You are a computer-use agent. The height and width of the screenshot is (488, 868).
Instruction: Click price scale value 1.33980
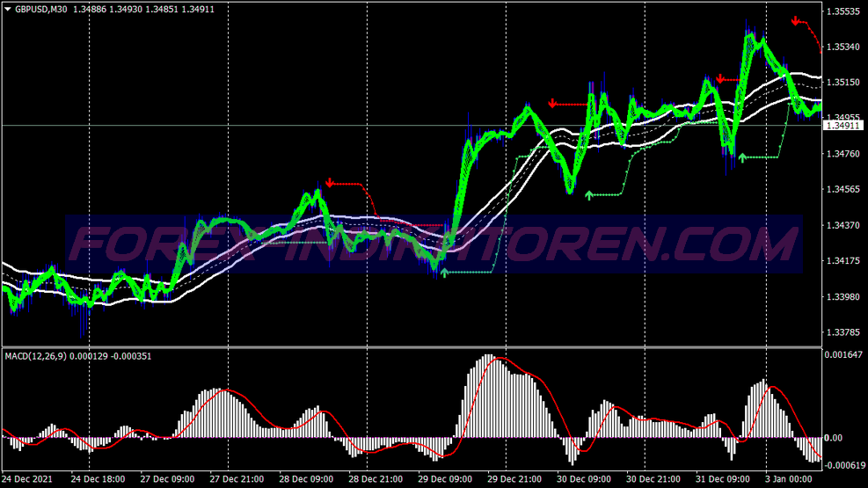pyautogui.click(x=843, y=296)
